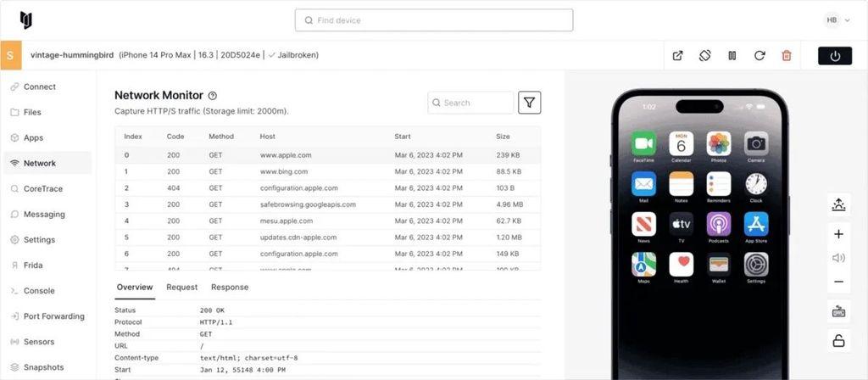Viewport: 868px width, 380px height.
Task: Expand the HB user account menu
Action: pyautogui.click(x=837, y=20)
